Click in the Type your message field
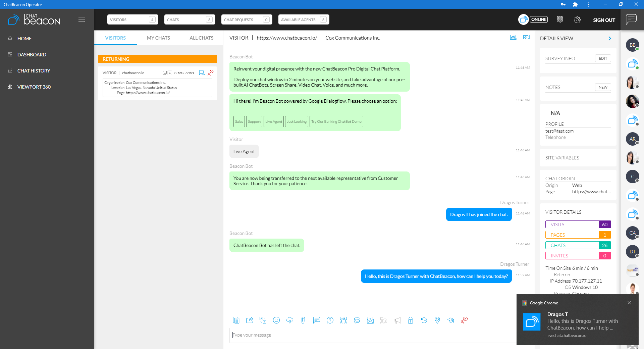The height and width of the screenshot is (349, 644). tap(373, 335)
